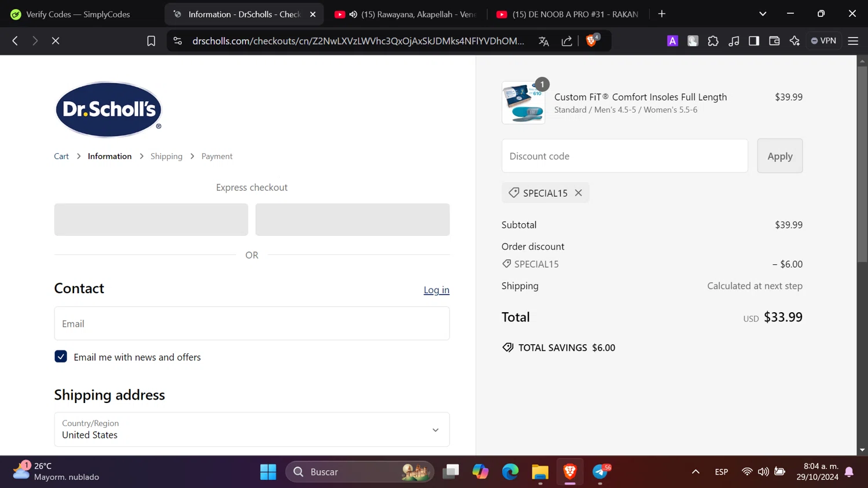Bookmark this page icon
This screenshot has width=868, height=488.
[151, 40]
